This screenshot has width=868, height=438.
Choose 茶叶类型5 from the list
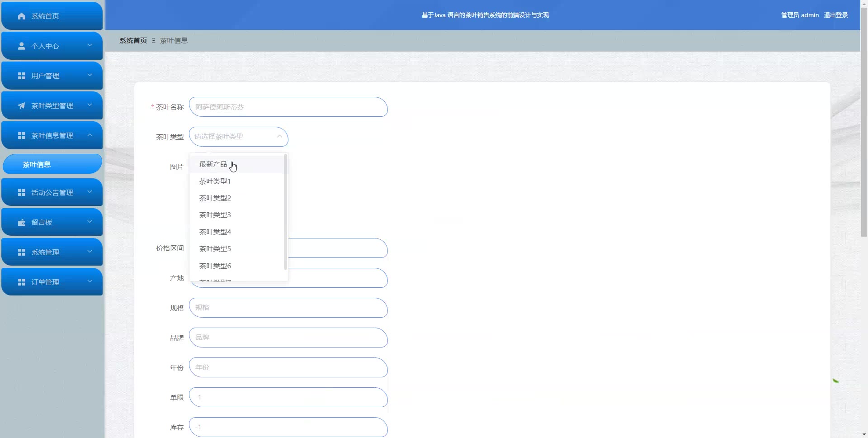pos(236,249)
